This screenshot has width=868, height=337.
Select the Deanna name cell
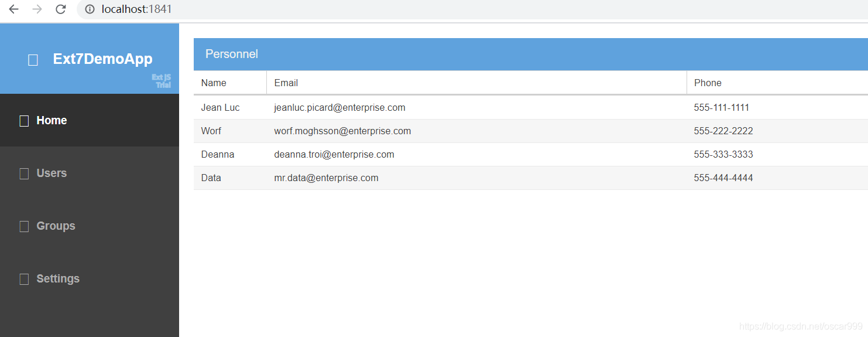(x=230, y=154)
